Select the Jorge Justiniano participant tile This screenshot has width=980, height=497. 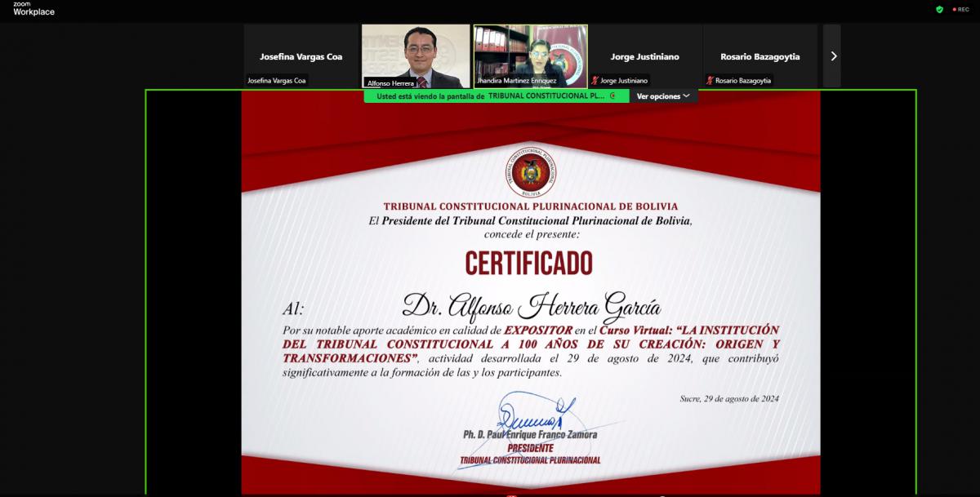[x=644, y=55]
